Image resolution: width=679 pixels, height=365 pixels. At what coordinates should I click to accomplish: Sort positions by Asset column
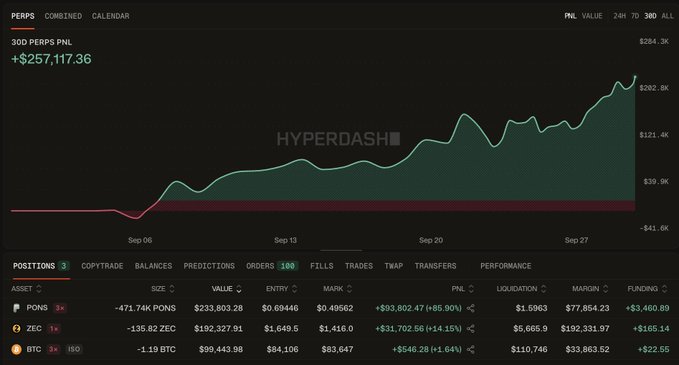[x=26, y=288]
